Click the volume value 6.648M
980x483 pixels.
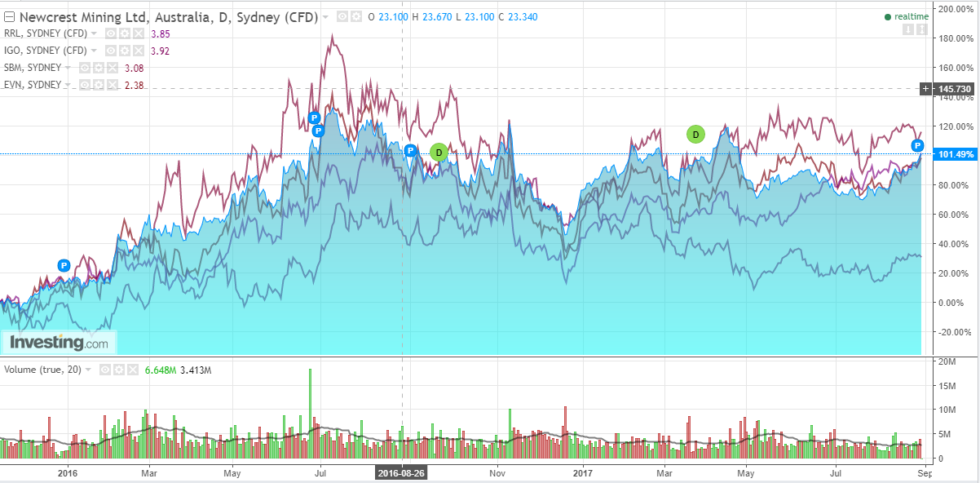[x=161, y=370]
